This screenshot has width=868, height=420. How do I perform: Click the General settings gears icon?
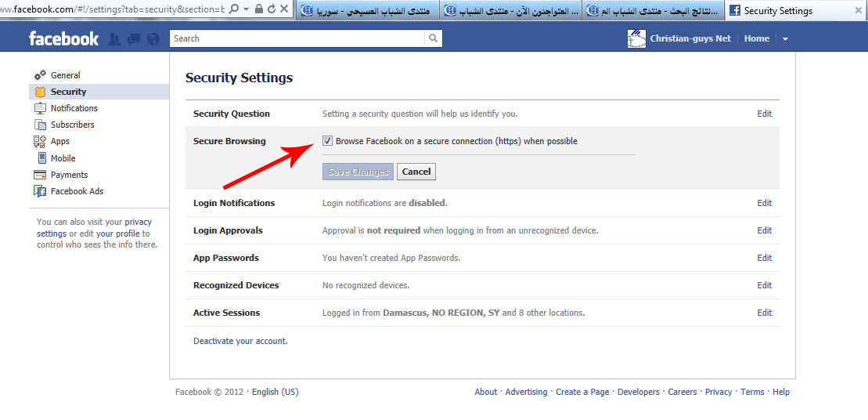pos(40,75)
